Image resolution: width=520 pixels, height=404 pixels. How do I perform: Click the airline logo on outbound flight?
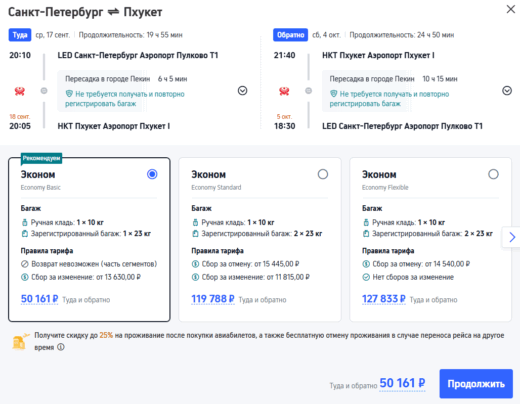[x=20, y=91]
